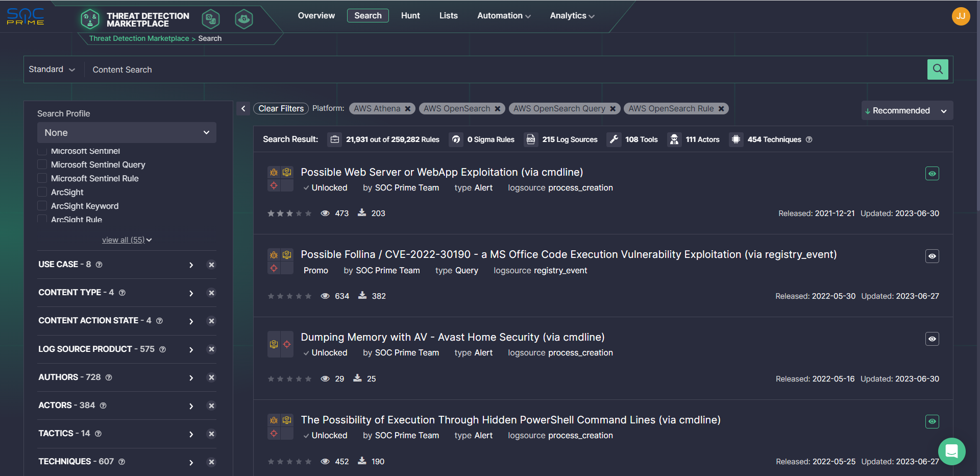Viewport: 980px width, 476px height.
Task: Tick the ArcSight Keyword checkbox
Action: click(42, 206)
